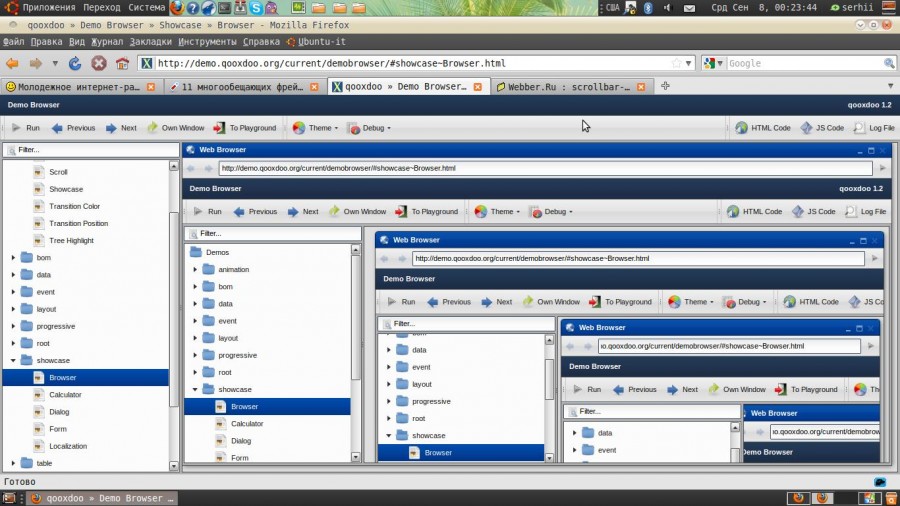Expand the table folder in outermost tree

(13, 463)
